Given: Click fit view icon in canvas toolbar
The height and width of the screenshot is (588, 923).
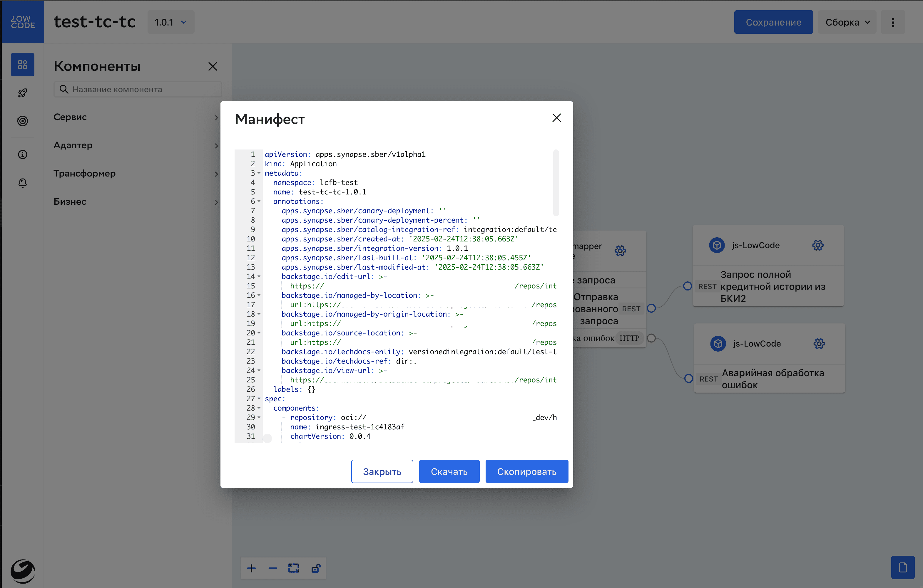Looking at the screenshot, I should (x=294, y=568).
